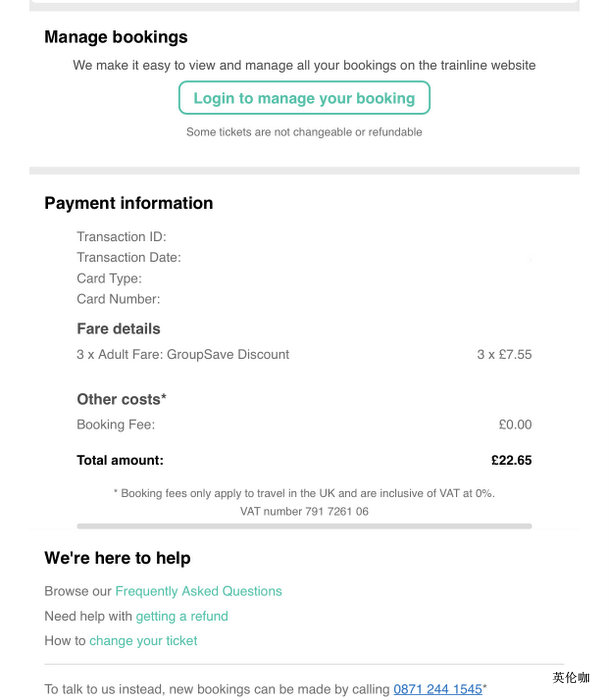Select the VAT number 791 7261 06 text
This screenshot has width=609, height=700.
(304, 511)
